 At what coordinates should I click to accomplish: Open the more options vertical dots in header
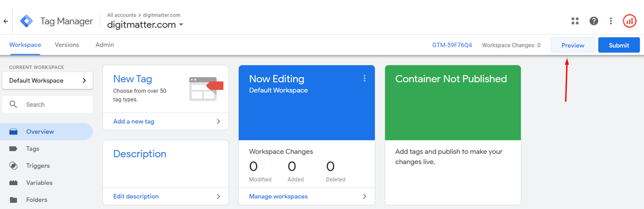611,21
